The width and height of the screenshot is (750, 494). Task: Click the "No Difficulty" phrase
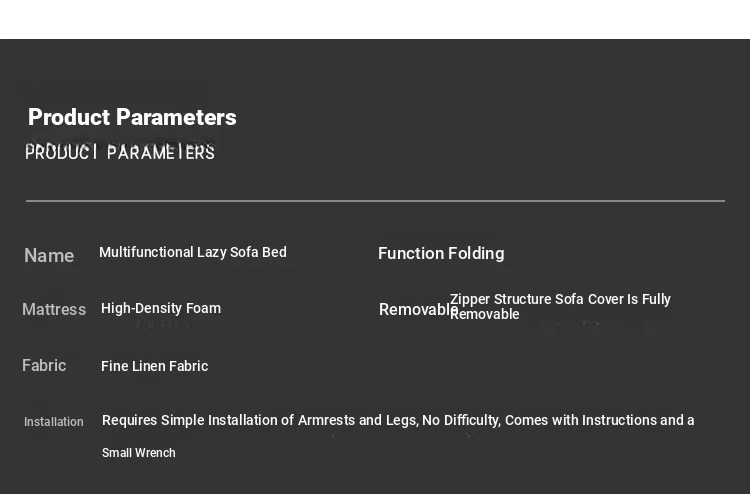(x=459, y=420)
